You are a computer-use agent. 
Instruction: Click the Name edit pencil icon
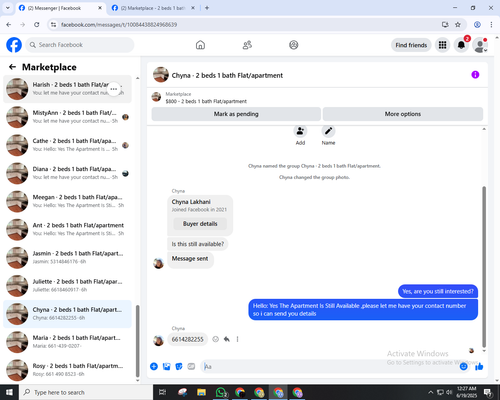(328, 131)
